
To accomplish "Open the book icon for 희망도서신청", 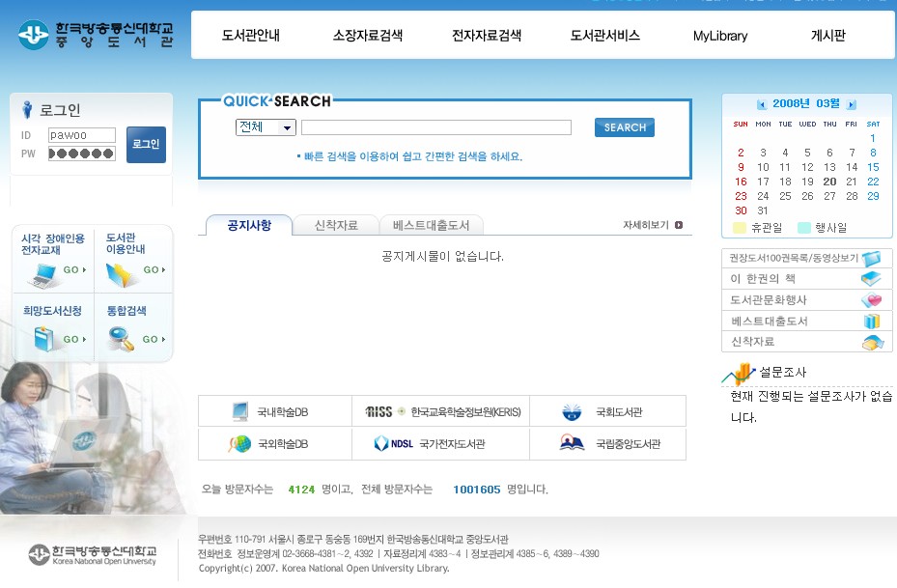I will 43,339.
